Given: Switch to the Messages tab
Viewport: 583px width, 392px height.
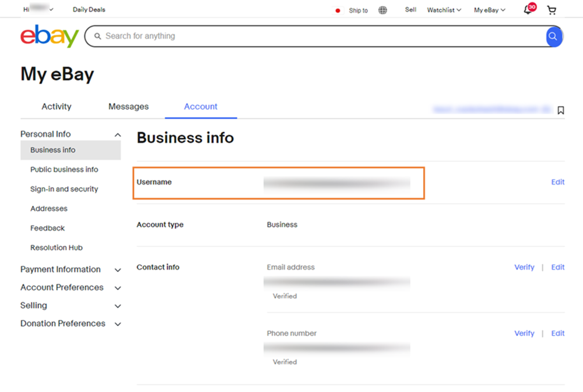Looking at the screenshot, I should 128,107.
